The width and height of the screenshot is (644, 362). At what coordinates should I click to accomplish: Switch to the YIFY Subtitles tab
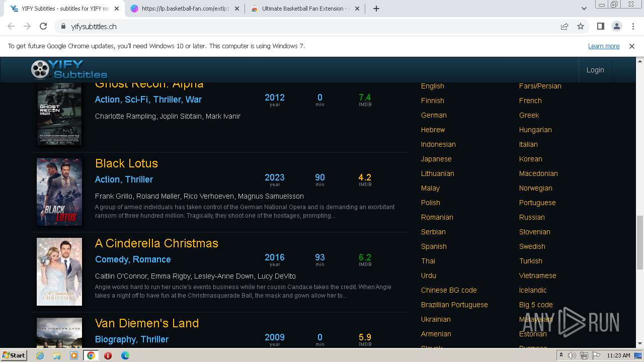[x=64, y=9]
